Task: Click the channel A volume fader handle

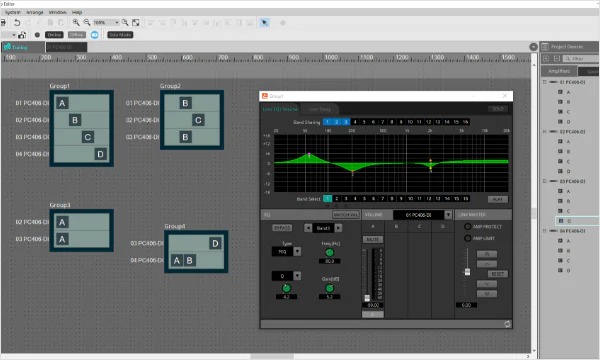Action: click(367, 298)
